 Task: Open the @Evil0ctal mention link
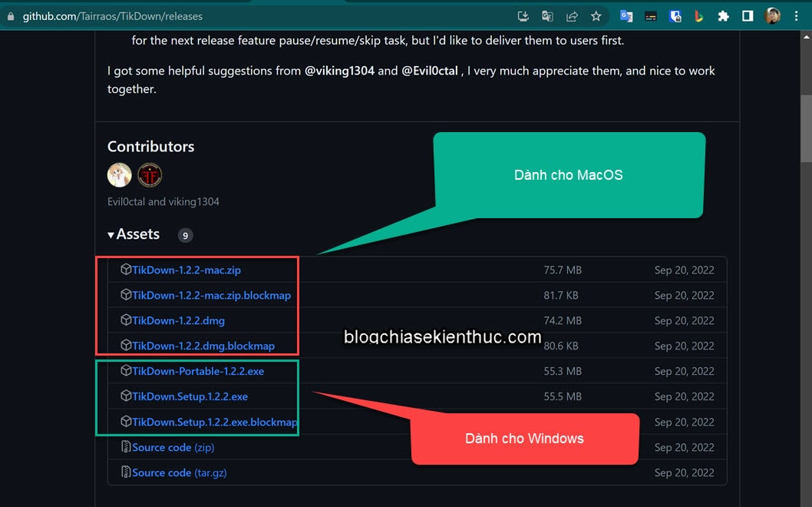coord(430,71)
